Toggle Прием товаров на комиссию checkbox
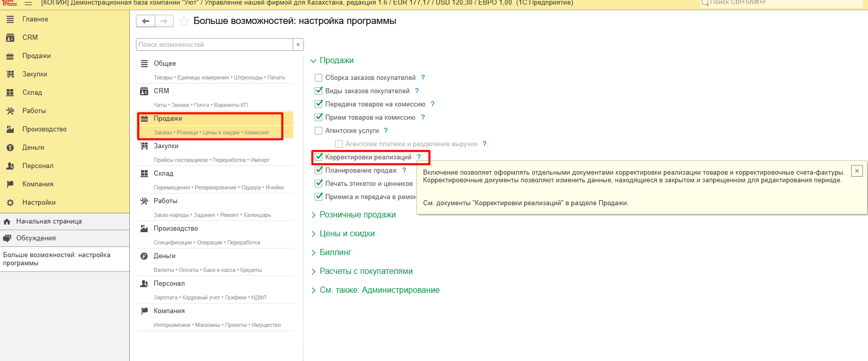This screenshot has height=361, width=868. tap(319, 118)
